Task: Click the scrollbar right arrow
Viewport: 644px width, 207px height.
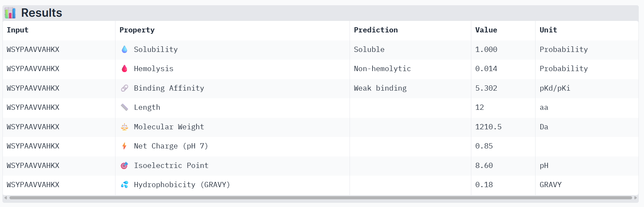Action: tap(636, 198)
